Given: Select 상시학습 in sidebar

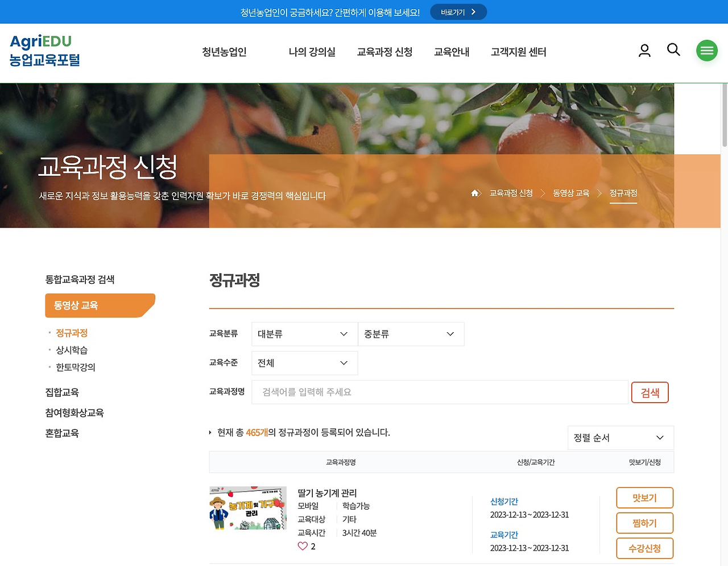Looking at the screenshot, I should (71, 350).
